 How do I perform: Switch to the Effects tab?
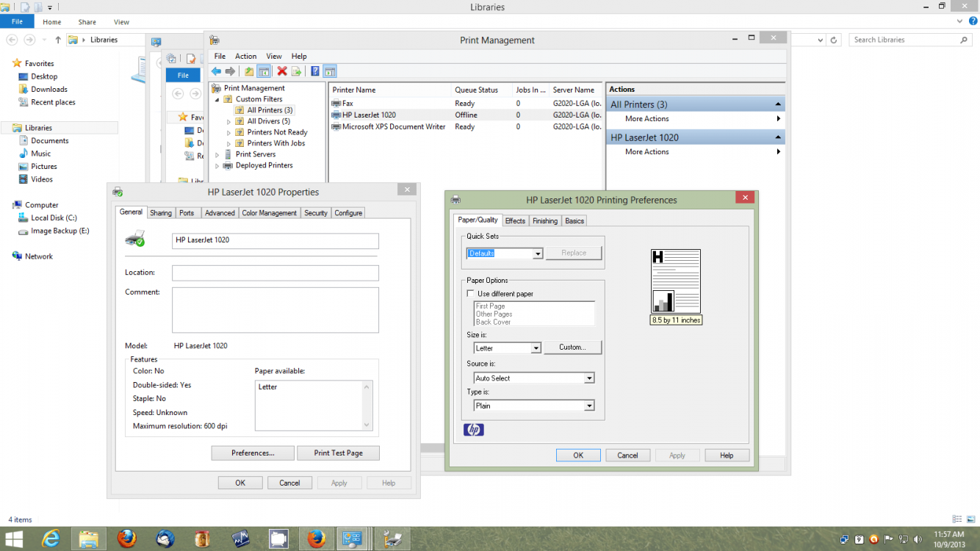[515, 221]
